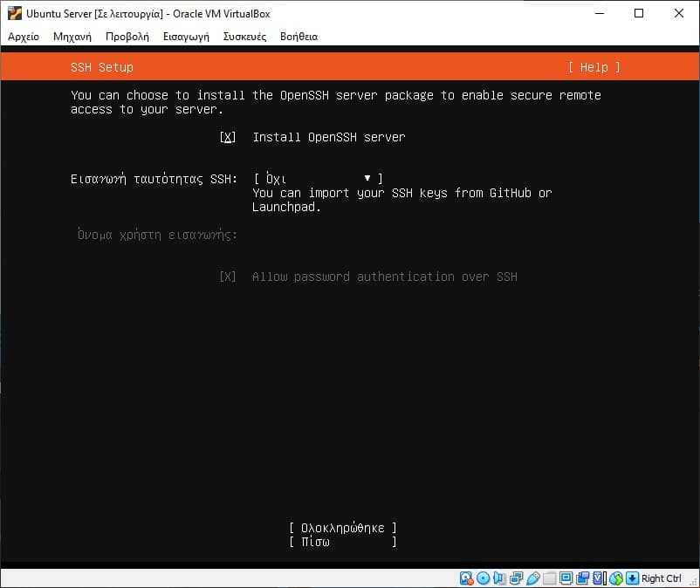The width and height of the screenshot is (700, 588).
Task: Open the SSH identity import dropdown
Action: [318, 179]
